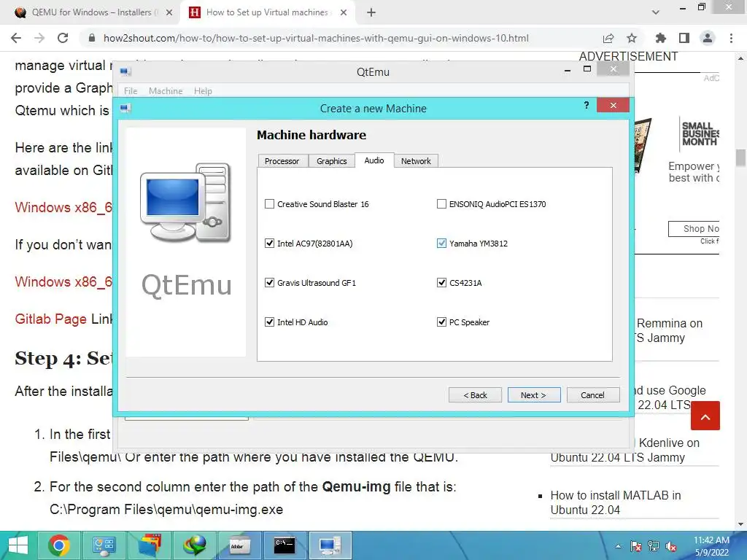Open a new browser tab

pos(371,12)
